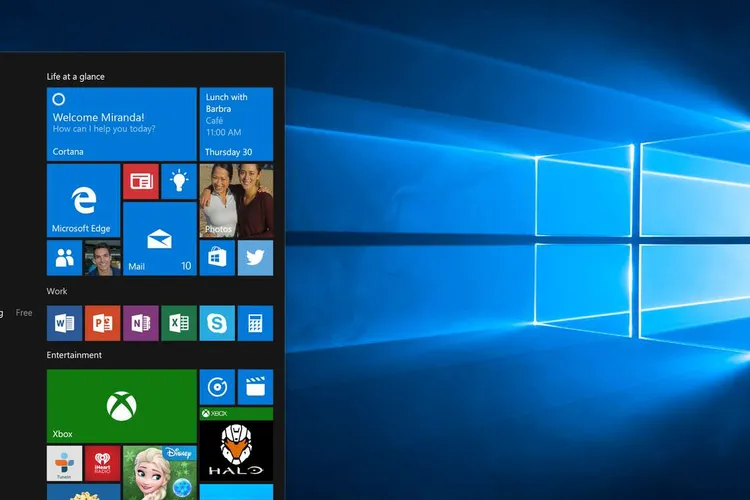
Task: Open the red News tile
Action: pos(141,181)
